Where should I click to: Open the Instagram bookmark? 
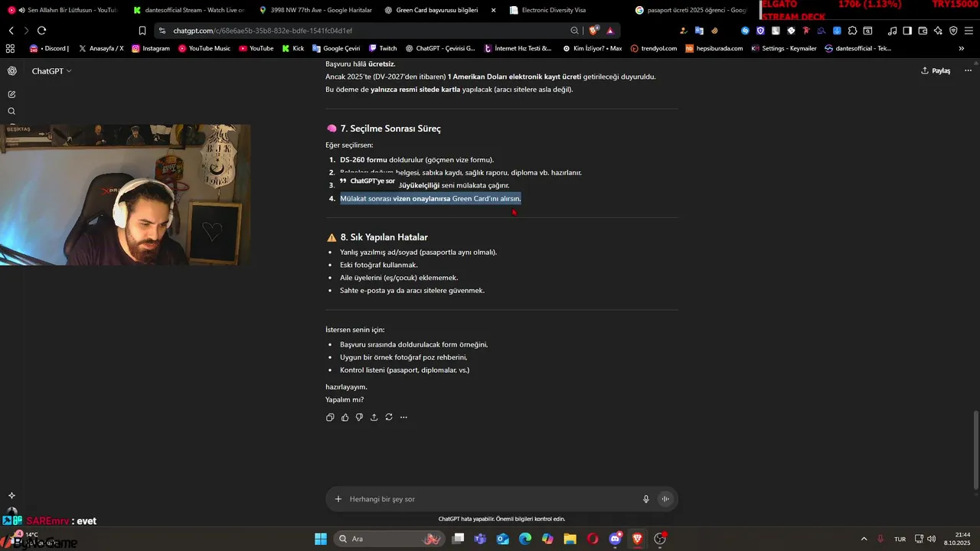(x=151, y=48)
